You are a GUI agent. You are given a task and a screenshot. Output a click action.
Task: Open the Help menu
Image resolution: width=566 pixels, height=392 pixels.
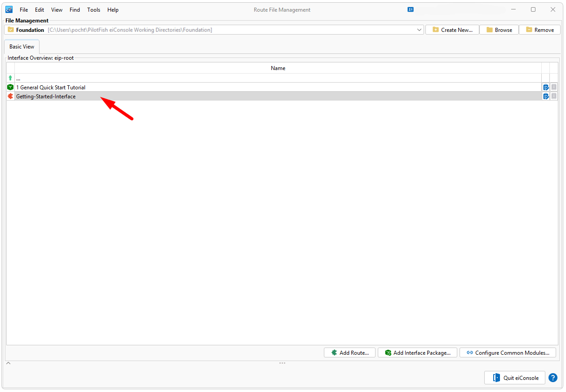[113, 10]
